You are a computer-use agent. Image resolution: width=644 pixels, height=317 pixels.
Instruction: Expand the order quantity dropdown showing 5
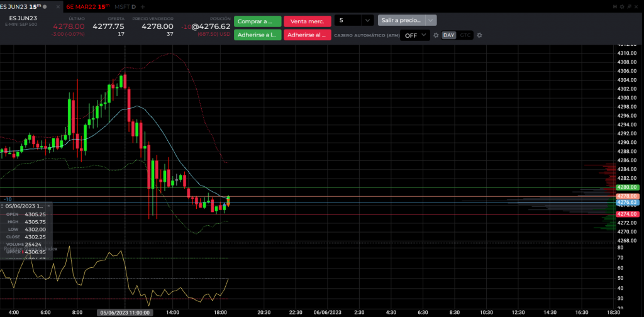coord(367,21)
